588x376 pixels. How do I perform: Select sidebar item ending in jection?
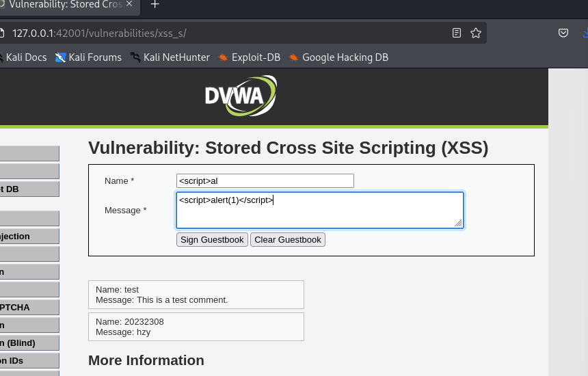[x=29, y=236]
